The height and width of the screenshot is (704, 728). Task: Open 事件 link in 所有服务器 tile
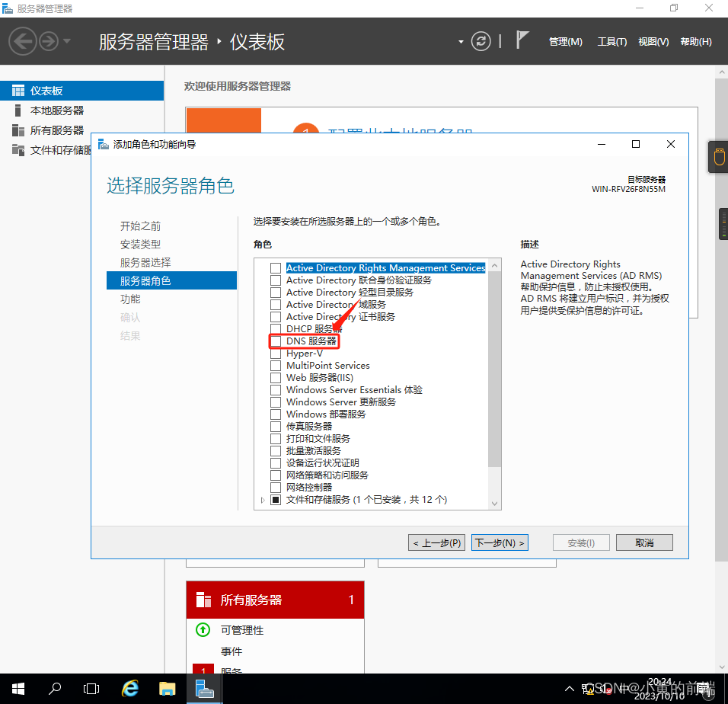coord(231,651)
